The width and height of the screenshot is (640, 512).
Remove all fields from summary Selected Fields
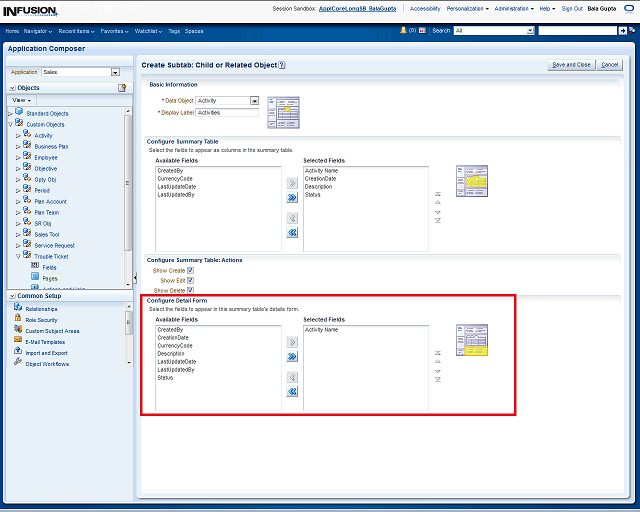pos(292,232)
